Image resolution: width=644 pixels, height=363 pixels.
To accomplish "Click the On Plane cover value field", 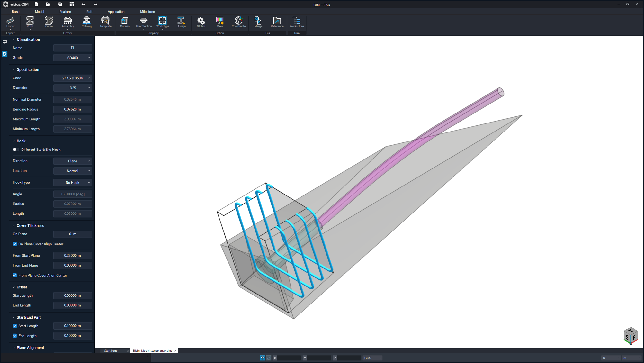I will pyautogui.click(x=73, y=234).
